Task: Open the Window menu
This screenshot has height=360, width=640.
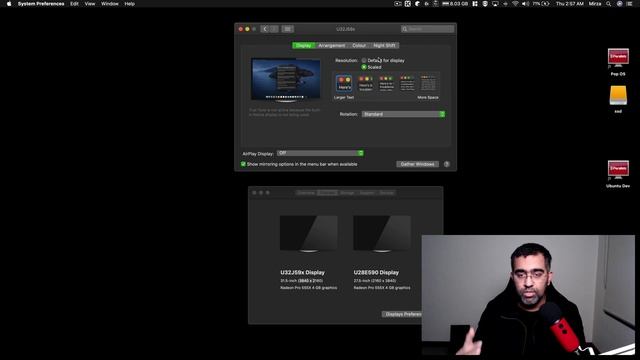Action: [x=110, y=4]
